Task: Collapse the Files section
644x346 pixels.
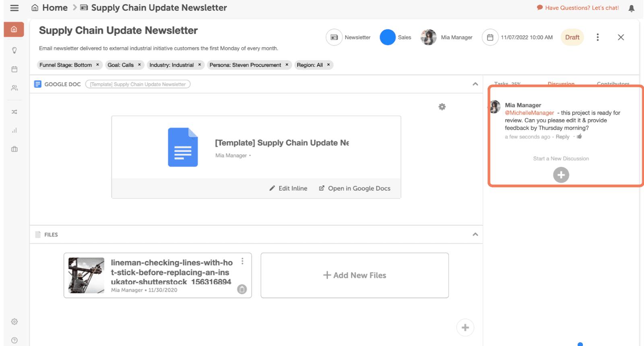Action: [475, 234]
